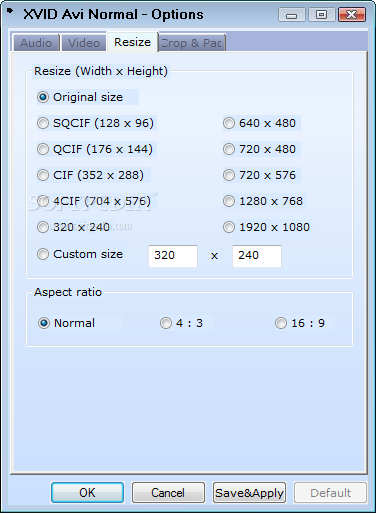The image size is (376, 513).
Task: Open the Video tab
Action: [84, 43]
